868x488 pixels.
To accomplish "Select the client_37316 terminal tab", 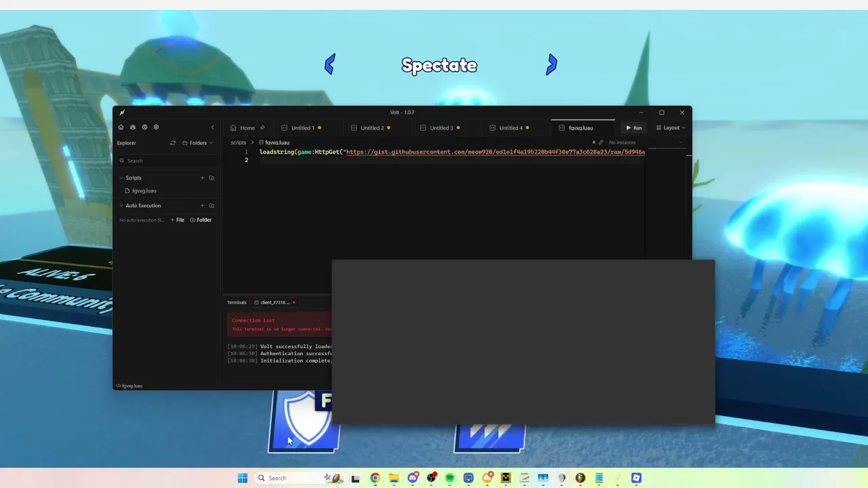I will tap(275, 302).
